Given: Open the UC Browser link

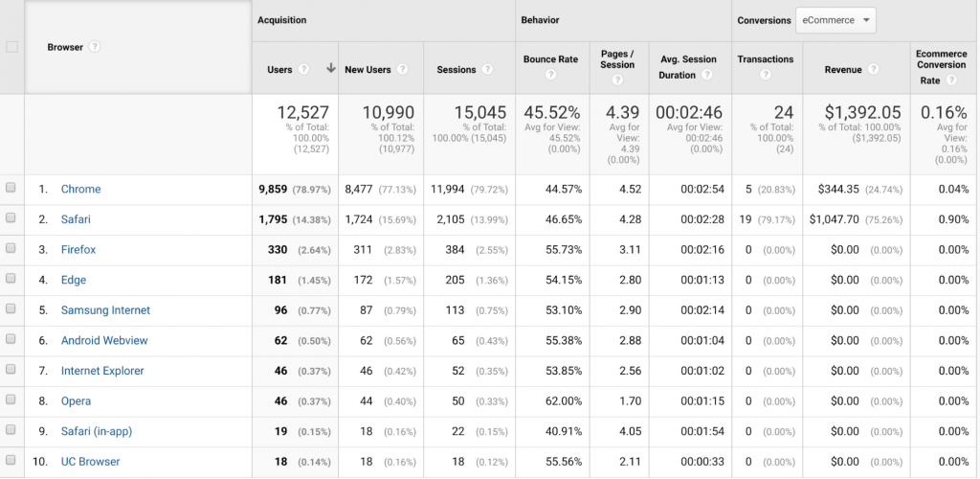Looking at the screenshot, I should pyautogui.click(x=90, y=462).
